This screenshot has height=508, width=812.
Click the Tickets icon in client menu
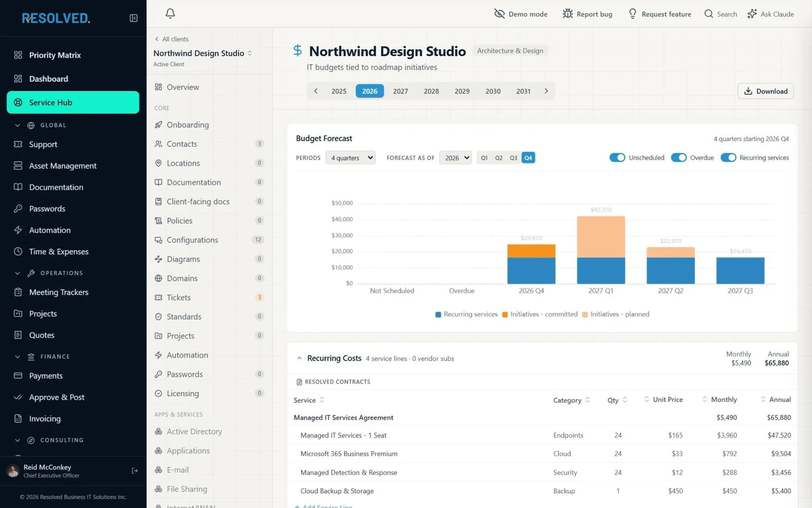158,297
